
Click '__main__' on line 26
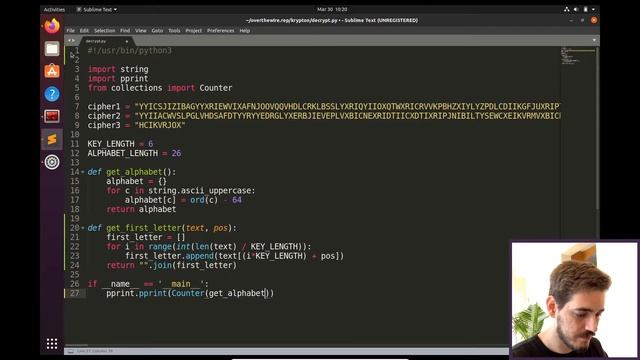tap(181, 284)
